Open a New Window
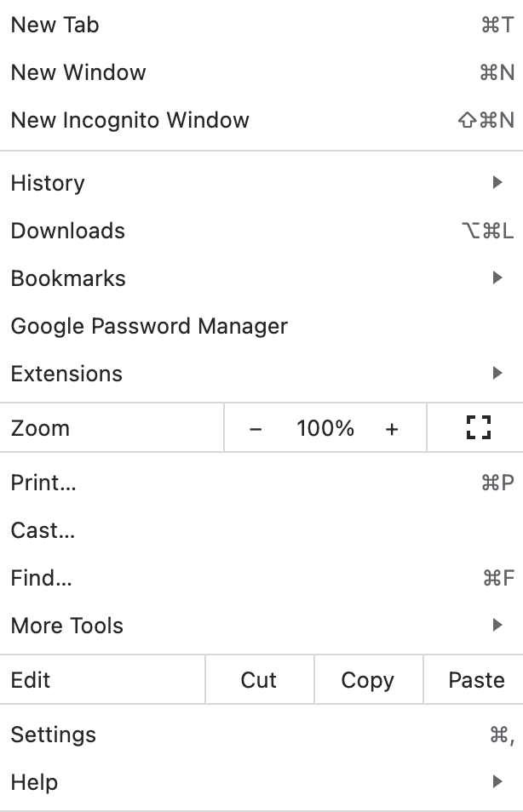This screenshot has width=523, height=812. tap(261, 72)
